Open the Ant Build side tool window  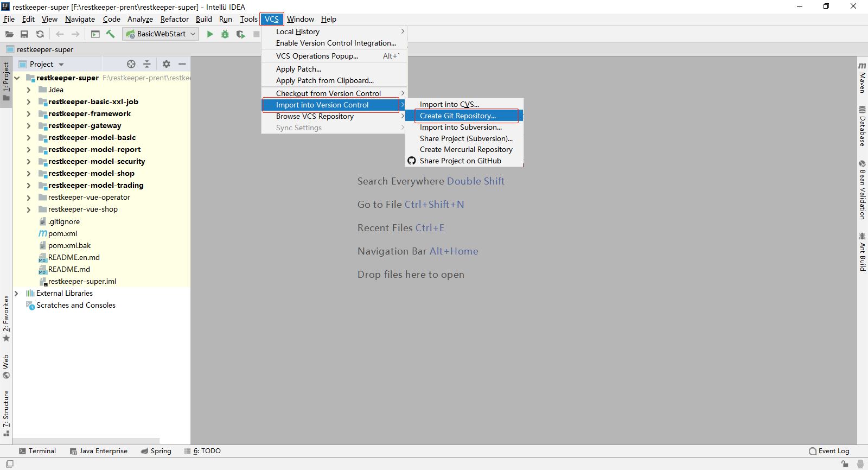(x=862, y=252)
